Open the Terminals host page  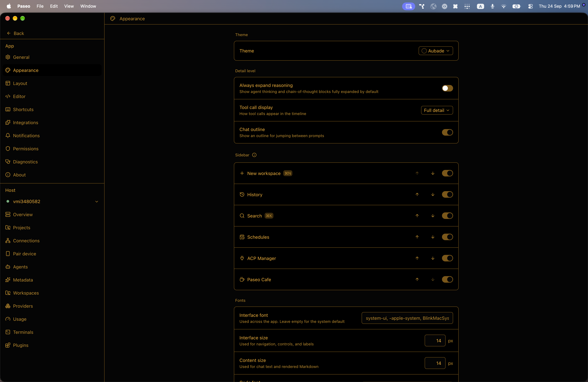pos(52,332)
